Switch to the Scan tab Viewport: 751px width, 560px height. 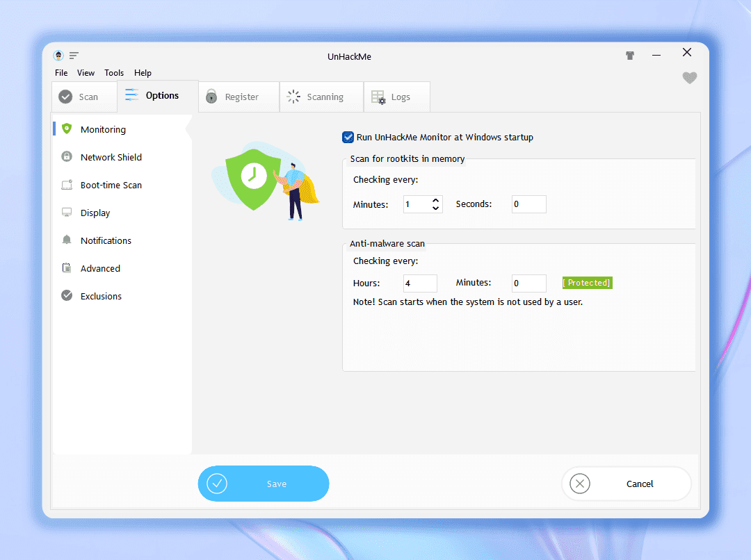click(84, 97)
